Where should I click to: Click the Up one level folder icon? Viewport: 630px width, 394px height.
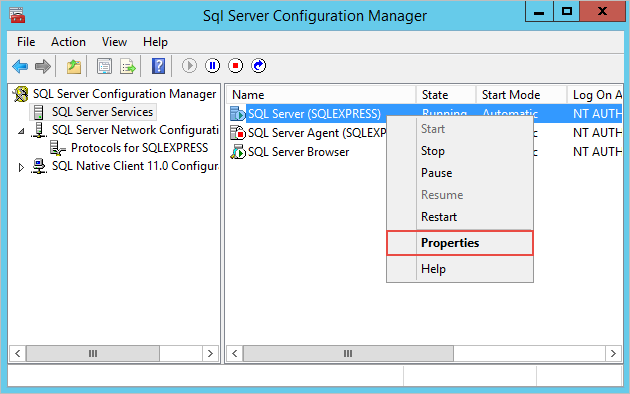click(74, 66)
